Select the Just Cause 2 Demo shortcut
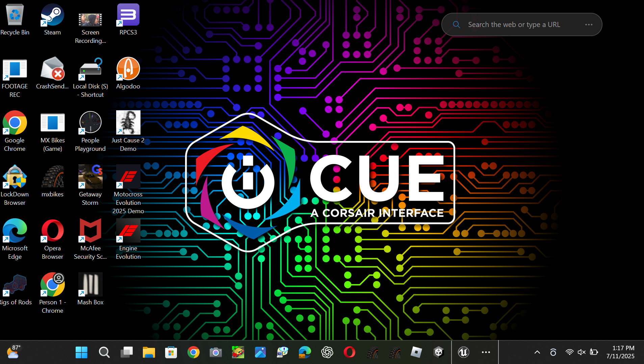Viewport: 644px width, 364px height. 128,132
